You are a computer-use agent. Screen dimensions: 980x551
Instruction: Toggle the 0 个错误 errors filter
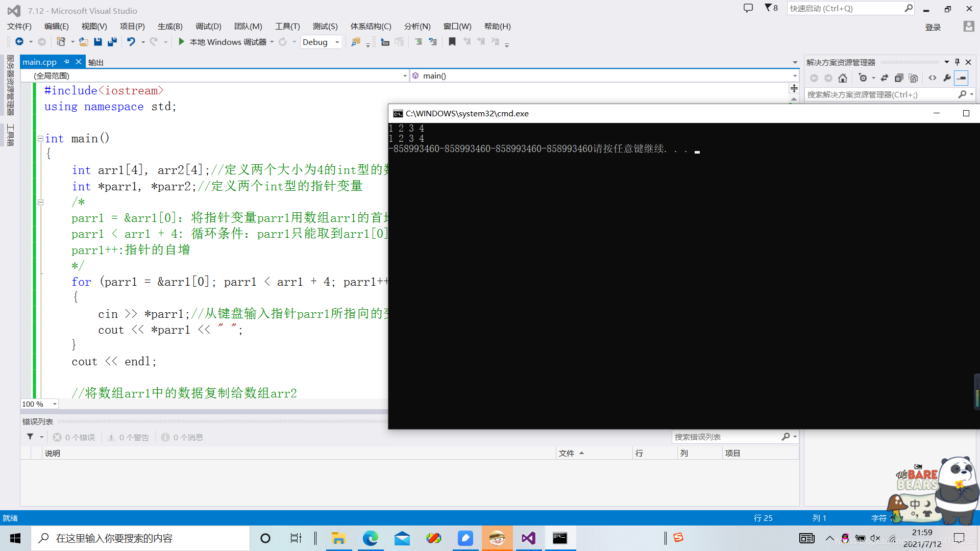point(75,437)
